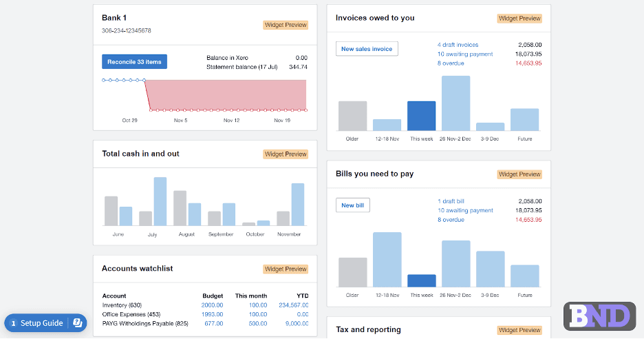Open Tax and reporting heading
The width and height of the screenshot is (644, 339).
point(368,329)
